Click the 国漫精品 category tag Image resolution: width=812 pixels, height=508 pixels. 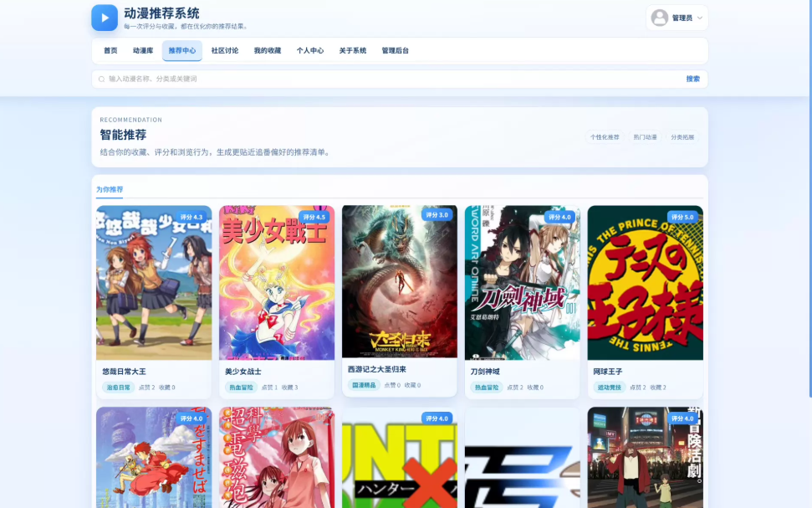(x=364, y=385)
